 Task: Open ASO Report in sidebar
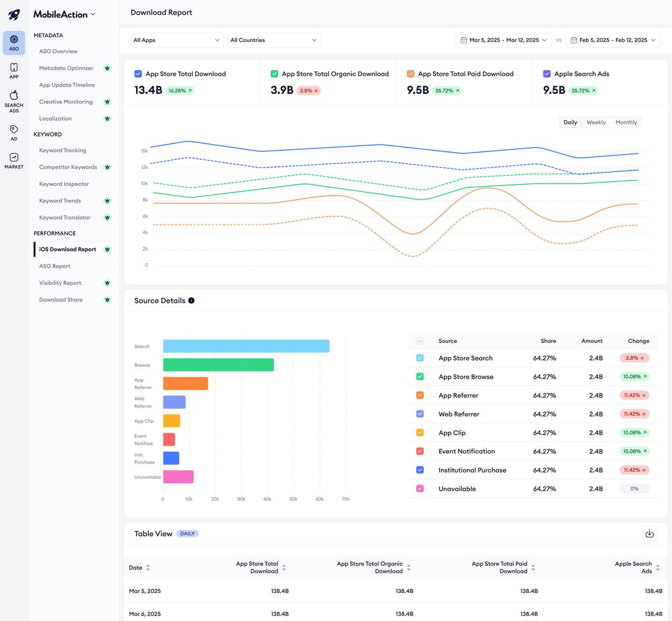[55, 266]
